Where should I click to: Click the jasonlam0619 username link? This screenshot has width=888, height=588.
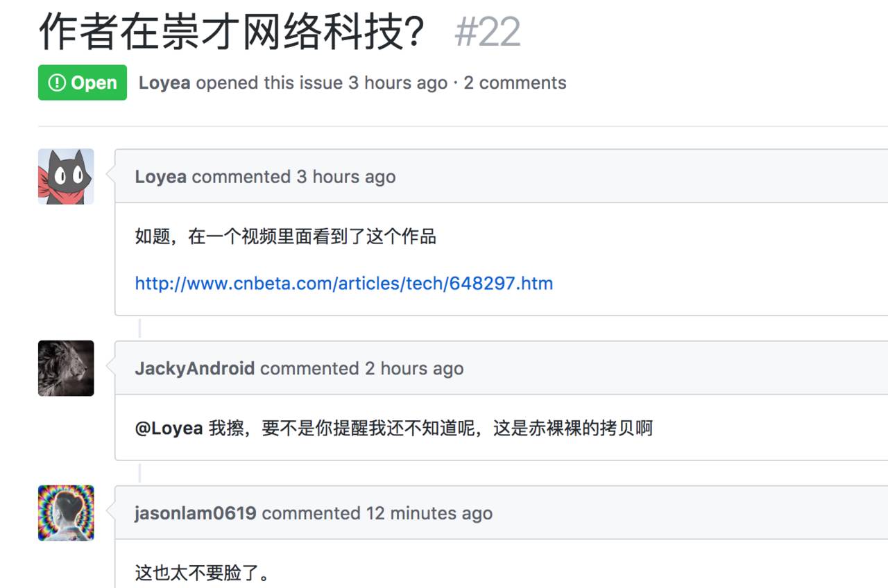(195, 513)
